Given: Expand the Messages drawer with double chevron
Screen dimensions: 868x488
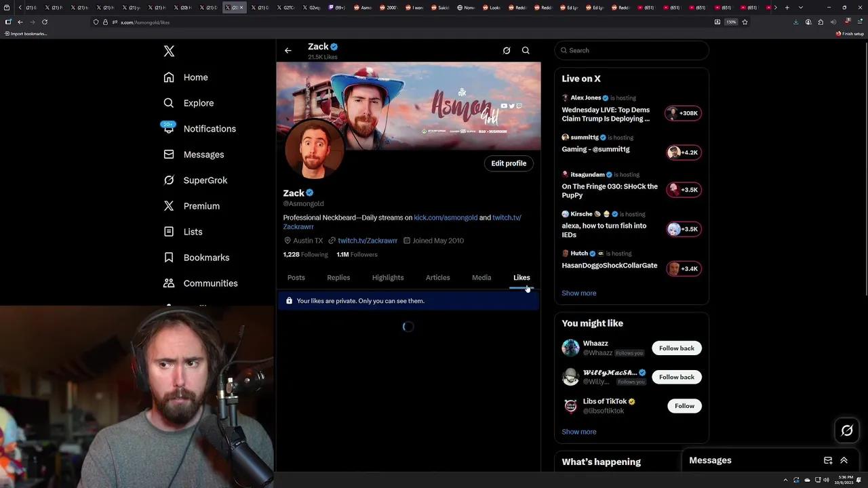Looking at the screenshot, I should click(844, 460).
